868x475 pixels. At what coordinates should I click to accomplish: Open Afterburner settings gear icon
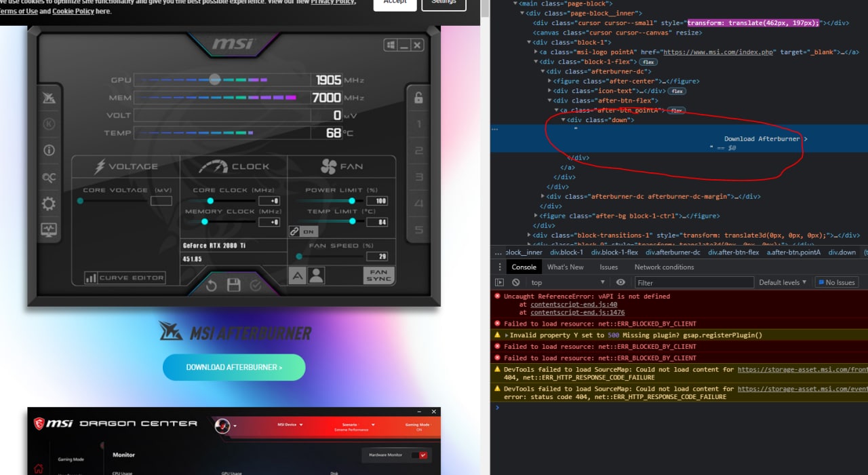pos(49,204)
